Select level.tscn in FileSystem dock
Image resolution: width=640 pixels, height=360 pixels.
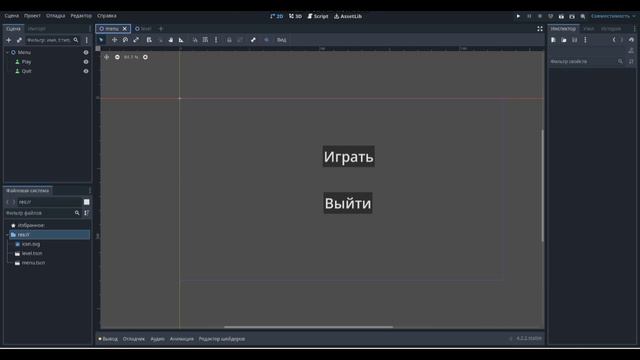pos(32,253)
